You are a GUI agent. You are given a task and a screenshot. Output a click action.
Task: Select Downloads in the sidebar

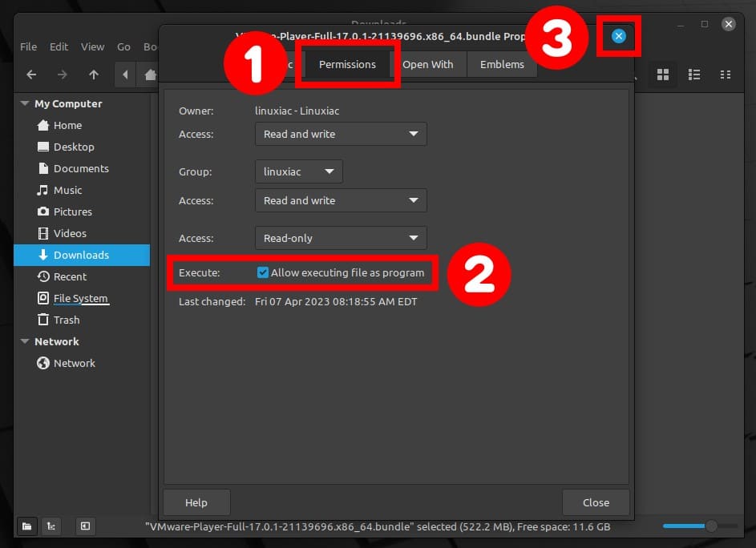coord(82,255)
